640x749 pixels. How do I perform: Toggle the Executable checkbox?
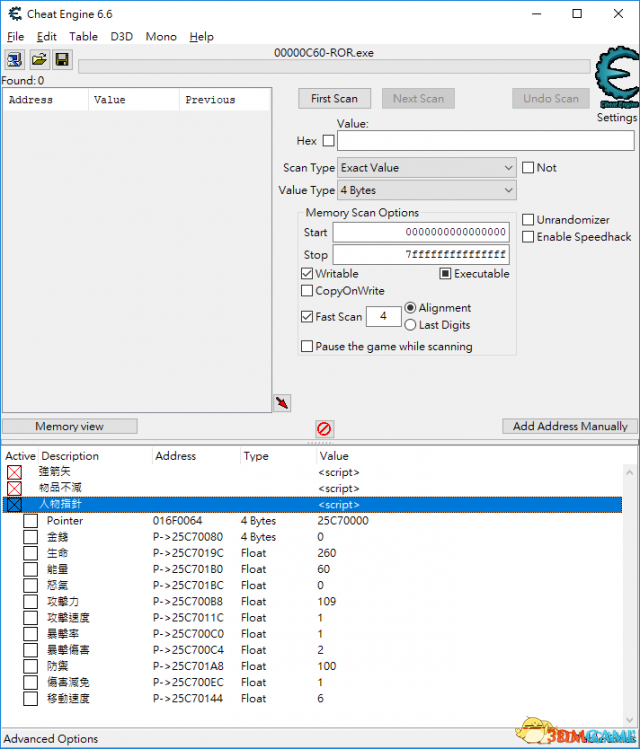[445, 274]
